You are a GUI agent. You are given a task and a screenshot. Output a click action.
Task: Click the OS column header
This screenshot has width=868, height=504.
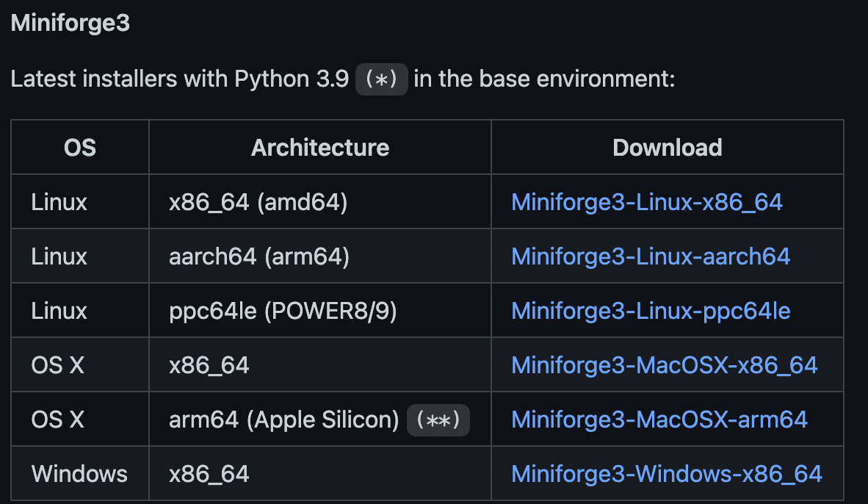(80, 148)
